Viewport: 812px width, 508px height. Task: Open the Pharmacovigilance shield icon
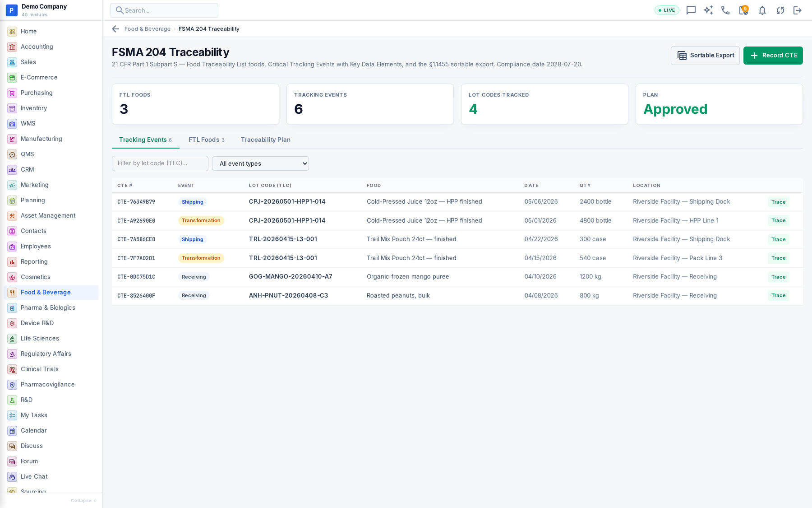click(x=12, y=385)
